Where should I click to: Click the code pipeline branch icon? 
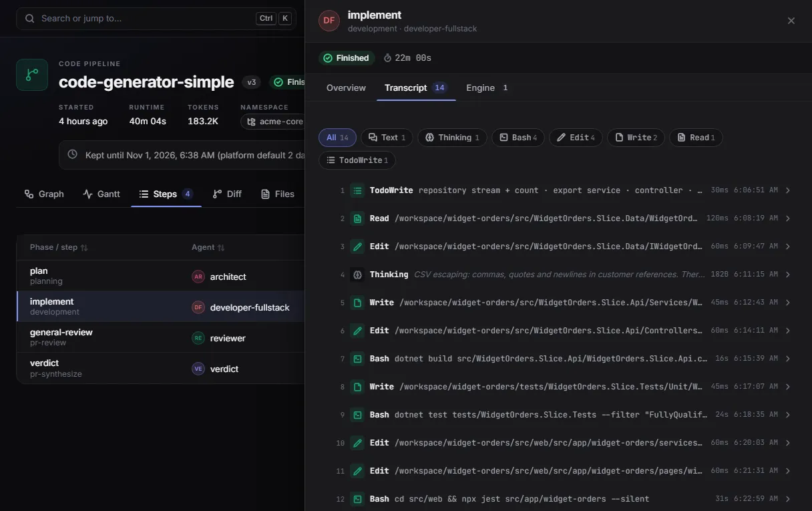pyautogui.click(x=32, y=75)
